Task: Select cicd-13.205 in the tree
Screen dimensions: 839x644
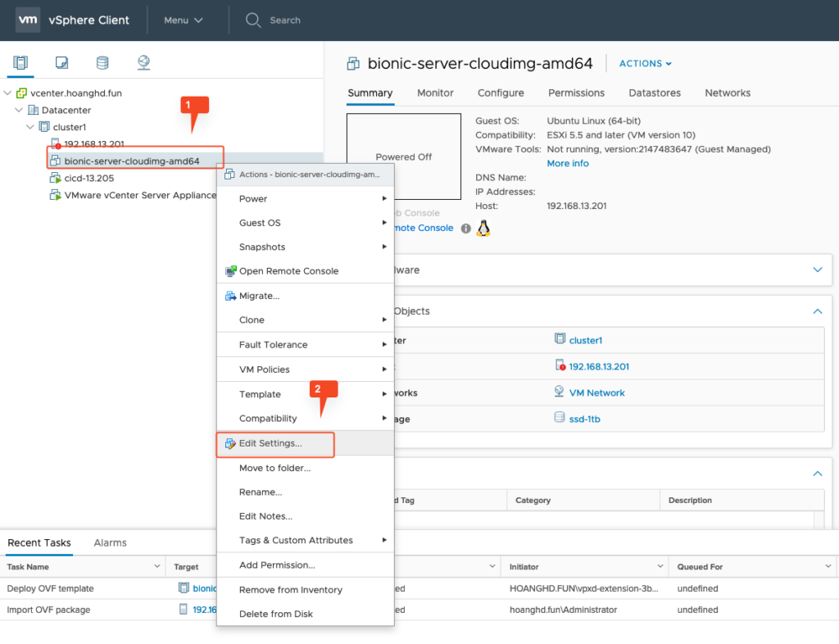Action: (88, 178)
